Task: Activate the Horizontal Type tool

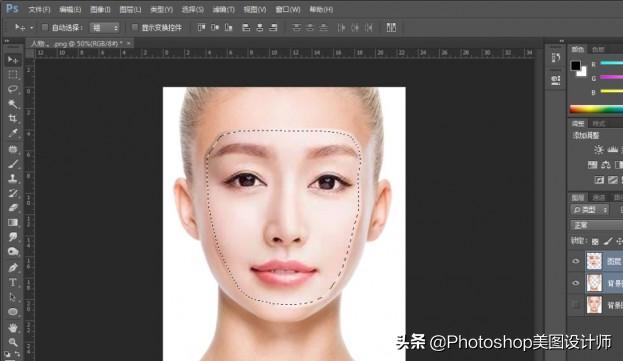Action: point(13,282)
